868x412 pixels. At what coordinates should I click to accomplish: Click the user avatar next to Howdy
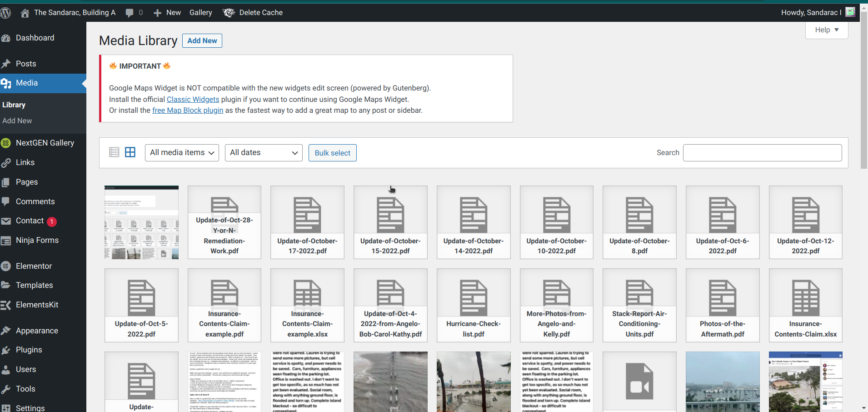pos(850,12)
